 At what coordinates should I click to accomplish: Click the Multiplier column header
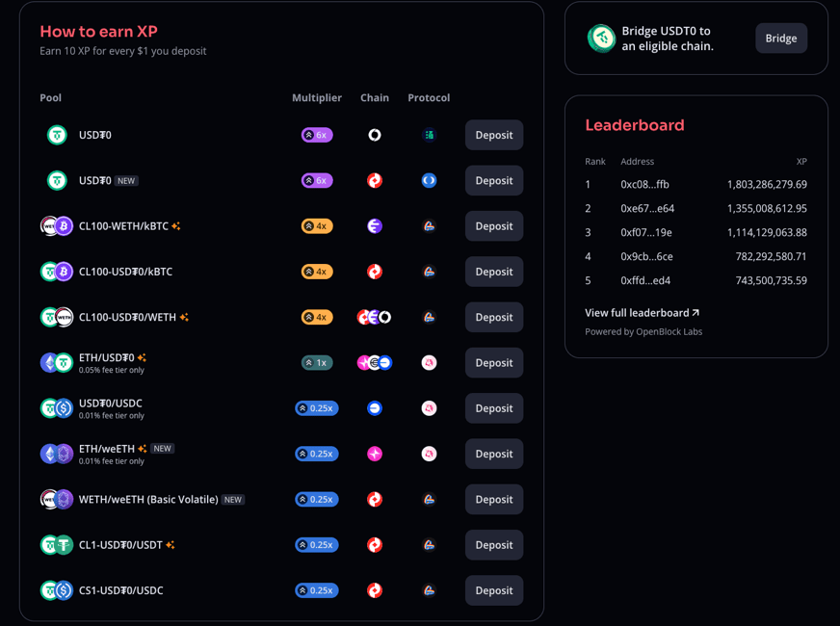pos(317,98)
